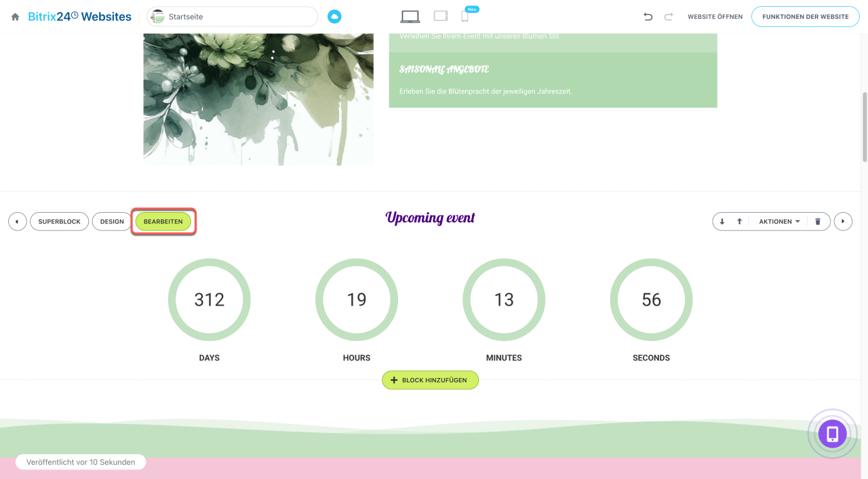Click the page vertical scrollbar

[865, 127]
